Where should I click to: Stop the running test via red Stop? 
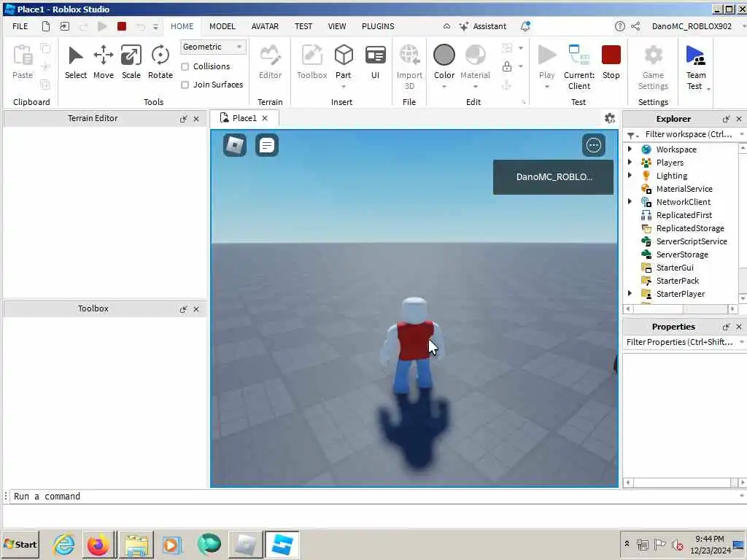tap(611, 55)
